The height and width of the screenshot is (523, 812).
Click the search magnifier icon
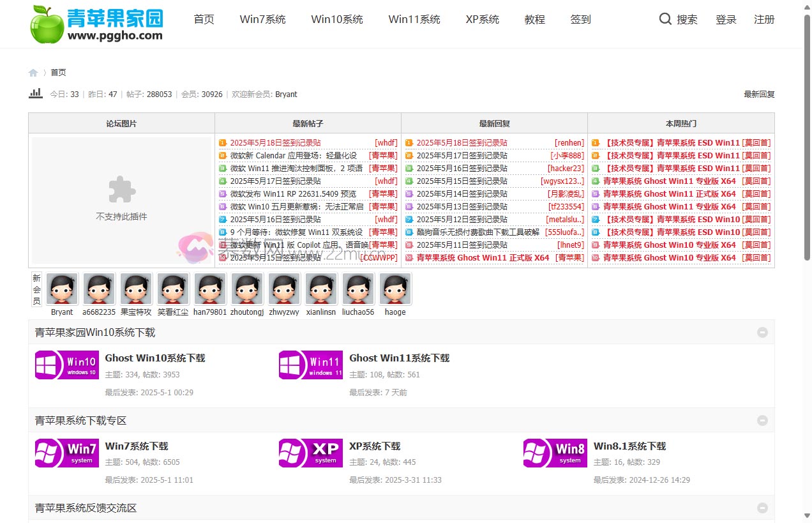665,19
